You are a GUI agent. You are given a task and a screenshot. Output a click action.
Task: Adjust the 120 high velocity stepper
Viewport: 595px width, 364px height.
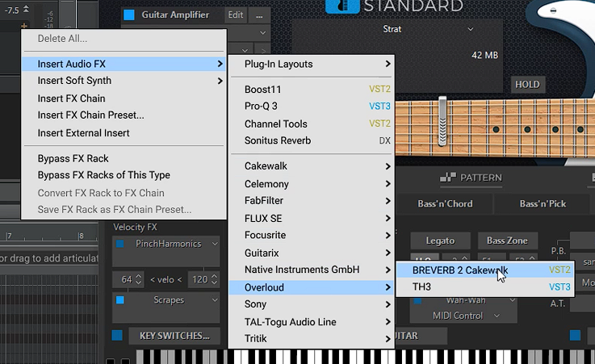pyautogui.click(x=215, y=280)
